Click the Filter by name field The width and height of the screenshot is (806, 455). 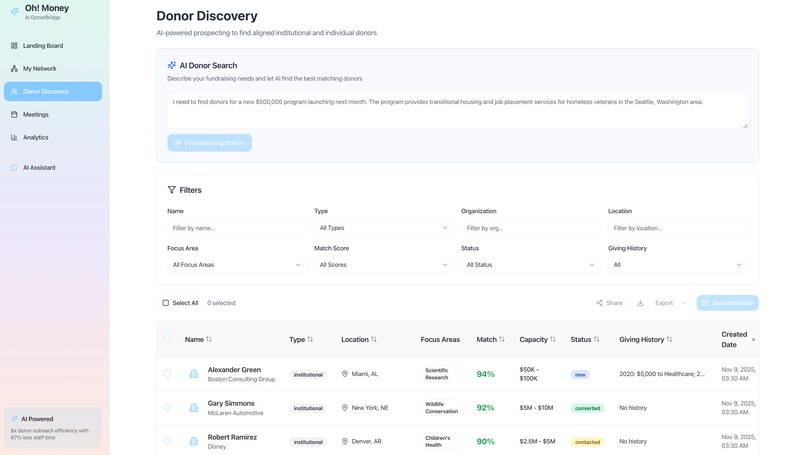236,228
